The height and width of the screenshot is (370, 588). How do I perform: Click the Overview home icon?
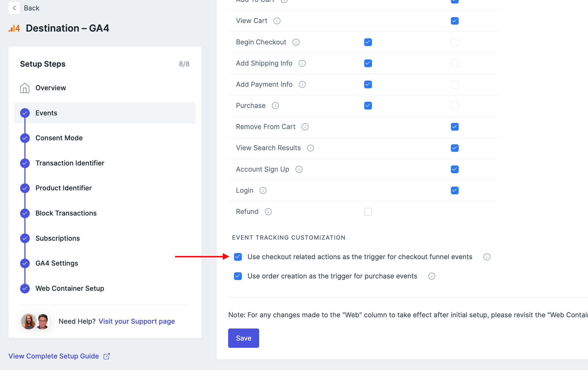pos(25,88)
